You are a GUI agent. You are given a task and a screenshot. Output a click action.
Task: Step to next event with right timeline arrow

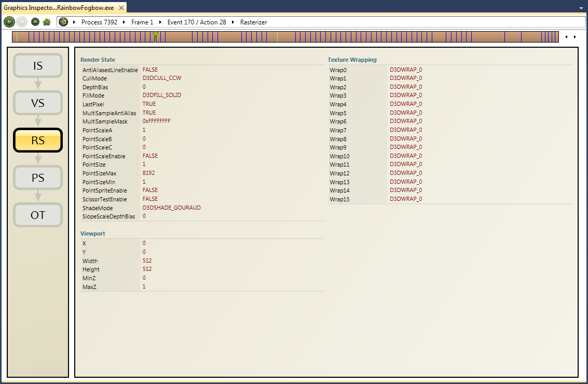click(x=575, y=37)
